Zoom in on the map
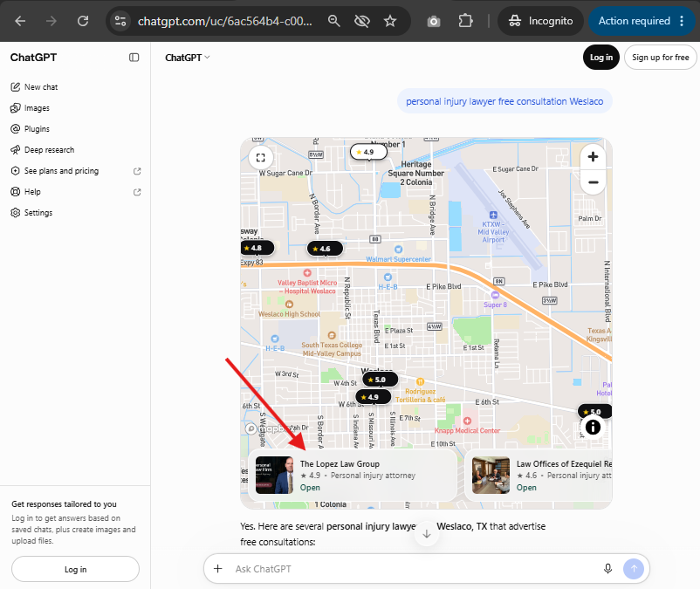The height and width of the screenshot is (589, 700). tap(593, 157)
